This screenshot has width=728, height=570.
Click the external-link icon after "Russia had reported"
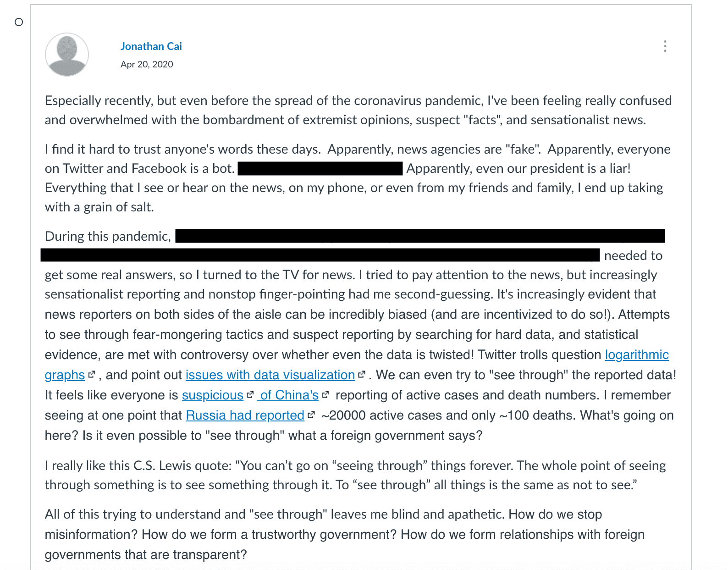pos(311,415)
